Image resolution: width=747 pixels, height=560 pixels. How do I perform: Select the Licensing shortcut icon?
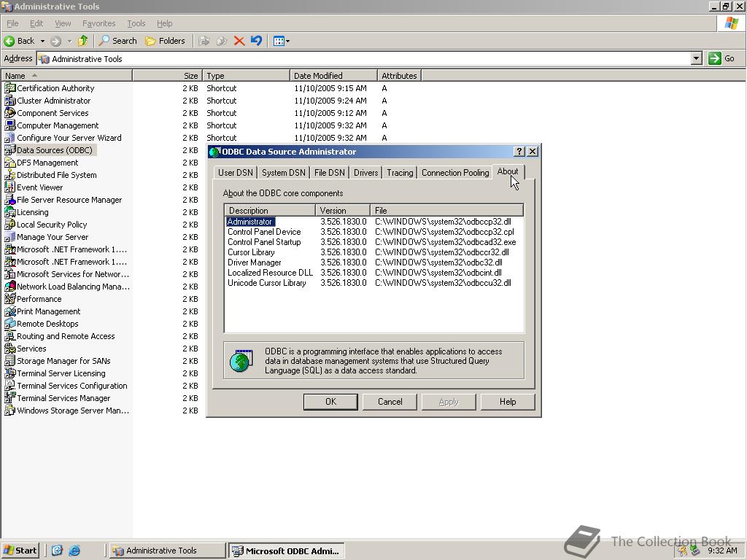(10, 212)
